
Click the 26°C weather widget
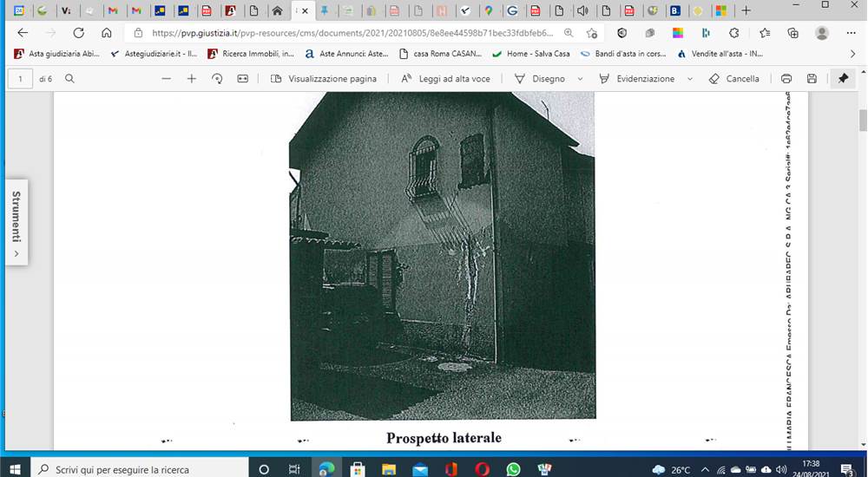672,470
